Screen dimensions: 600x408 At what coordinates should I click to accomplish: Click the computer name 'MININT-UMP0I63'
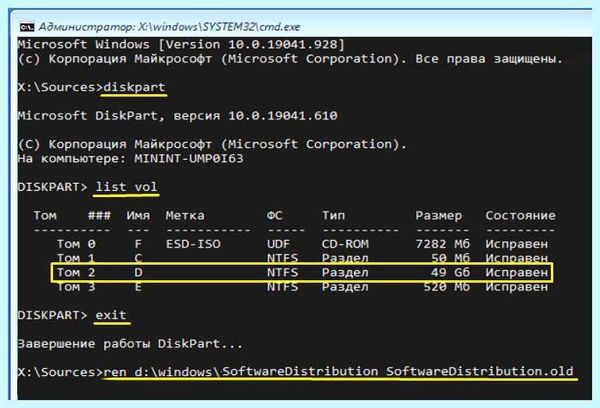pos(189,158)
